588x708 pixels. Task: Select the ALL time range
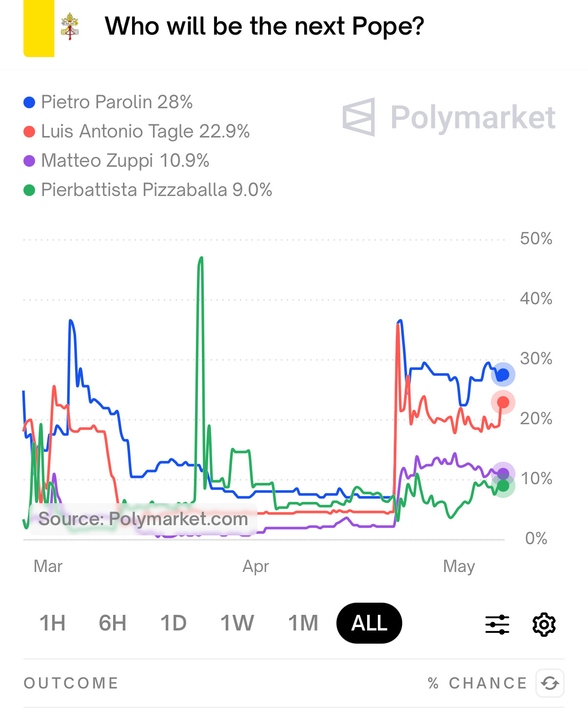coord(369,623)
